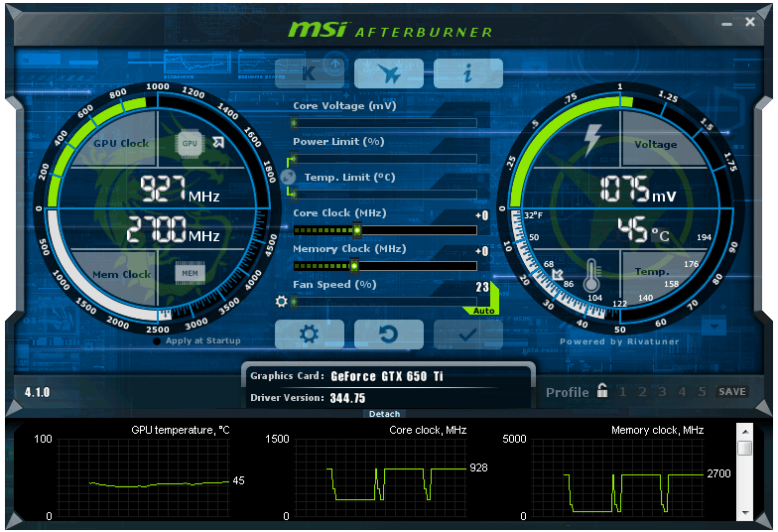Viewport: 778px width, 532px height.
Task: Apply changes with the checkmark button
Action: coord(468,333)
